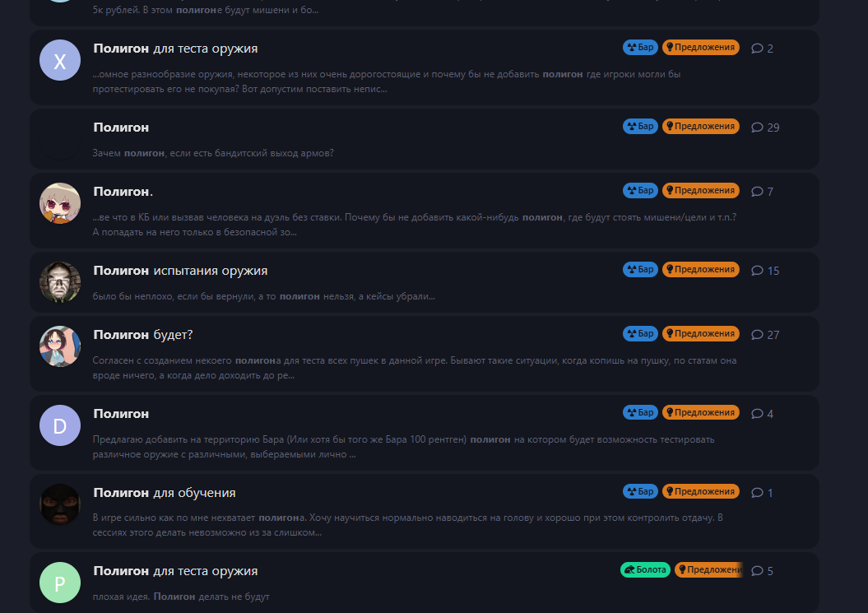Open the 'Полигон для обучения' thread
868x613 pixels.
pyautogui.click(x=165, y=493)
